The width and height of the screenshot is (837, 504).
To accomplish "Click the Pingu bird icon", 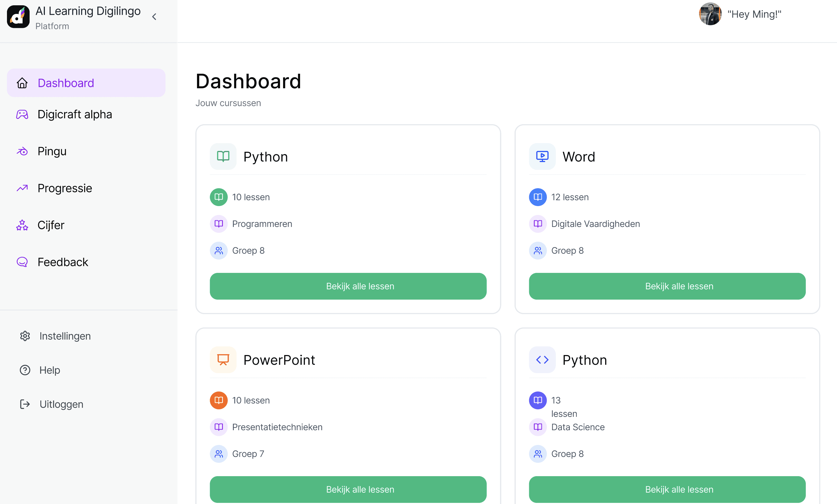I will [22, 151].
